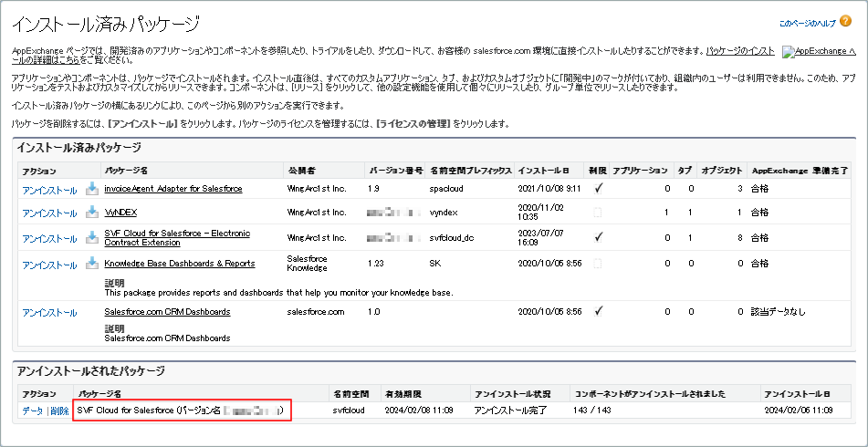Viewport: 868px width, 447px height.
Task: Click the spacloud namespace prefix cell
Action: pyautogui.click(x=445, y=189)
